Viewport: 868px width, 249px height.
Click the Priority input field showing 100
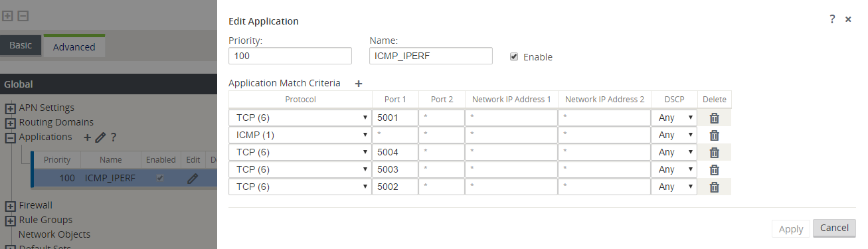(x=290, y=56)
